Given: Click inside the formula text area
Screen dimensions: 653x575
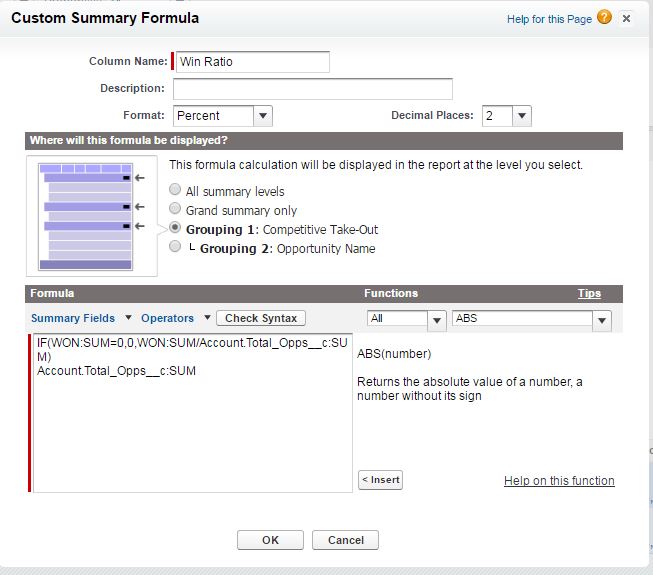Looking at the screenshot, I should pyautogui.click(x=193, y=413).
